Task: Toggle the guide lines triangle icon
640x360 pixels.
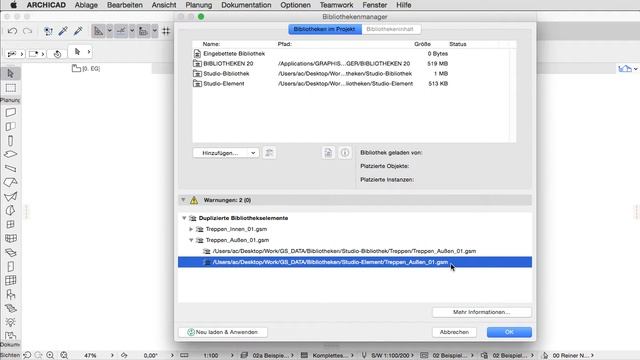Action: pos(98,31)
